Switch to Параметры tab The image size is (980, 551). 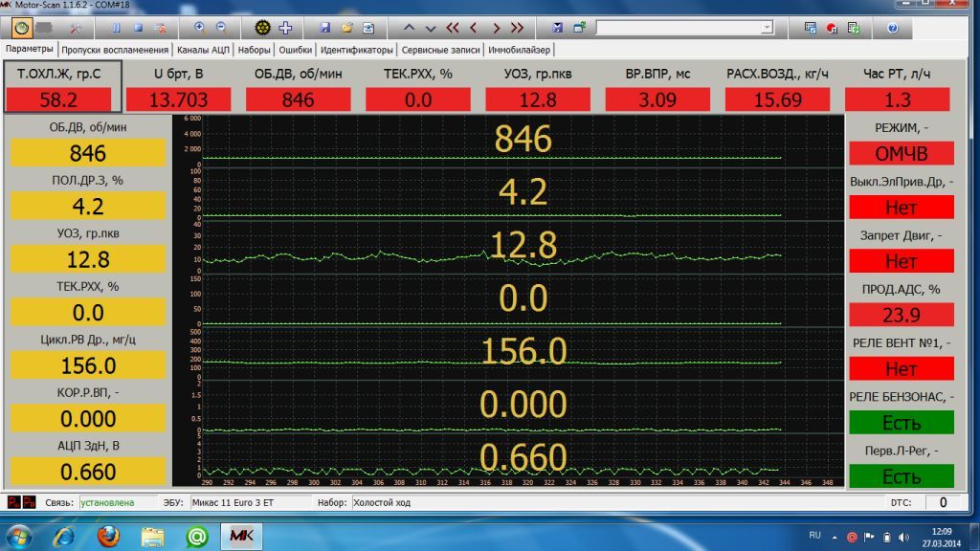[x=30, y=49]
